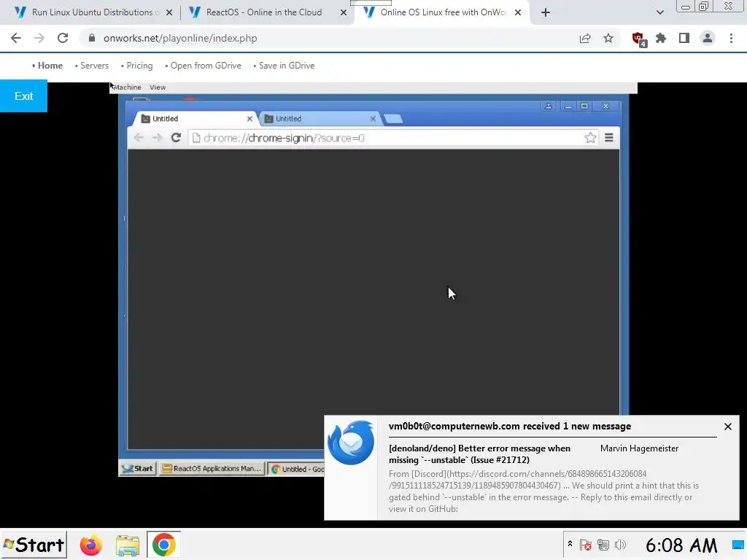Reload the onworks.net page

pos(63,38)
